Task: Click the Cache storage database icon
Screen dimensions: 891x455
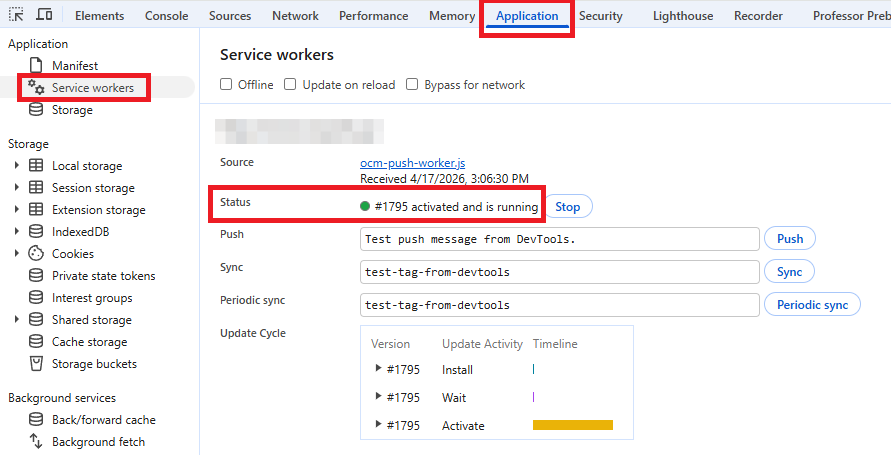Action: 36,341
